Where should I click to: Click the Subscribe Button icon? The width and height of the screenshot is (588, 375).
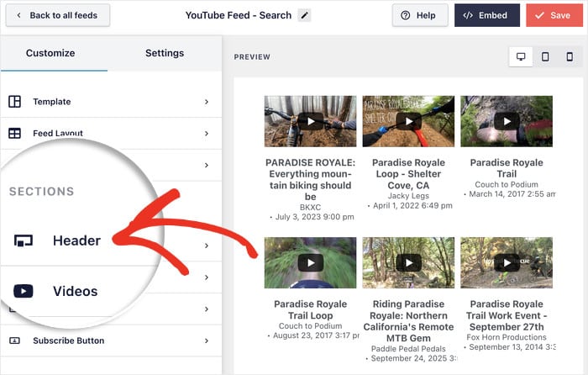15,341
